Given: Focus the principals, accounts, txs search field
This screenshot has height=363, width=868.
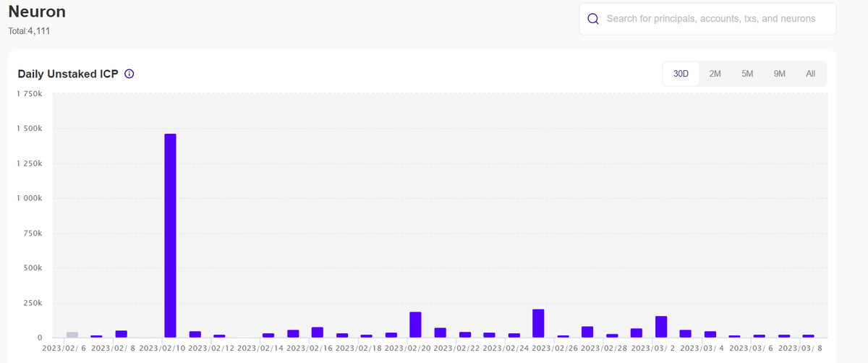Looking at the screenshot, I should point(707,19).
